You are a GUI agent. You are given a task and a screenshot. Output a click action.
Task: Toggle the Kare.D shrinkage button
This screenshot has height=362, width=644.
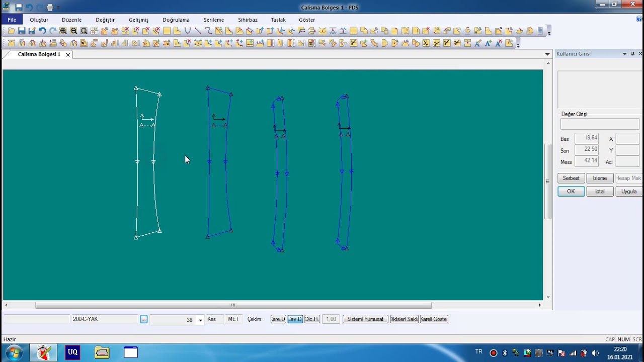click(x=278, y=319)
